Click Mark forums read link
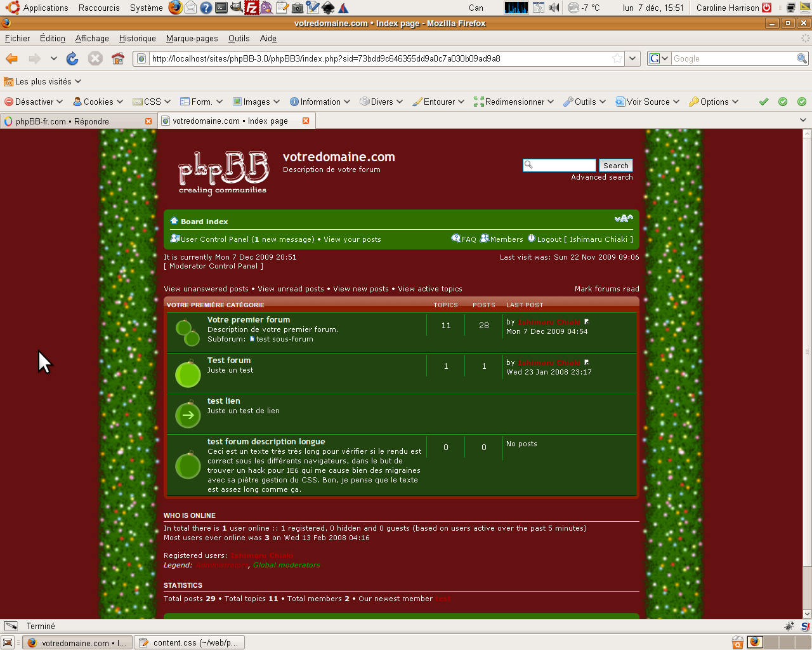Image resolution: width=812 pixels, height=650 pixels. [x=607, y=289]
